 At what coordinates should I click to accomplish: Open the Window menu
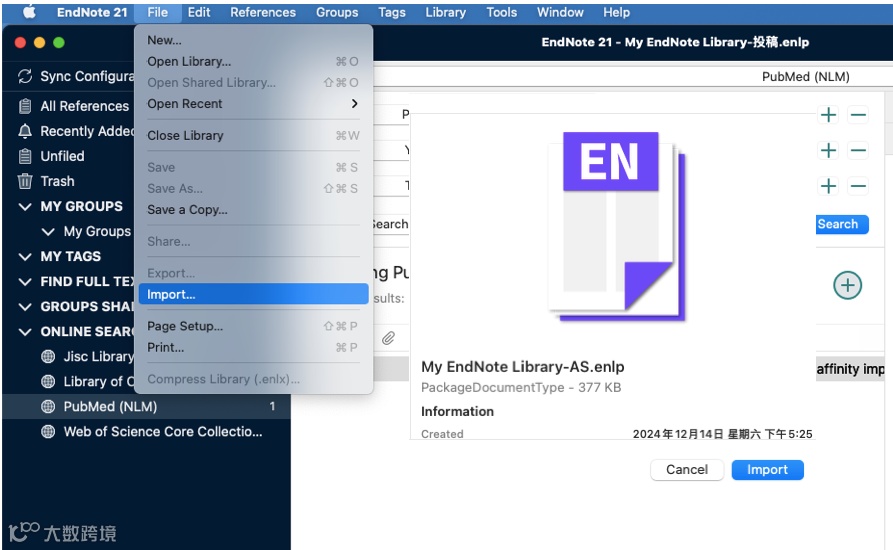(x=560, y=12)
